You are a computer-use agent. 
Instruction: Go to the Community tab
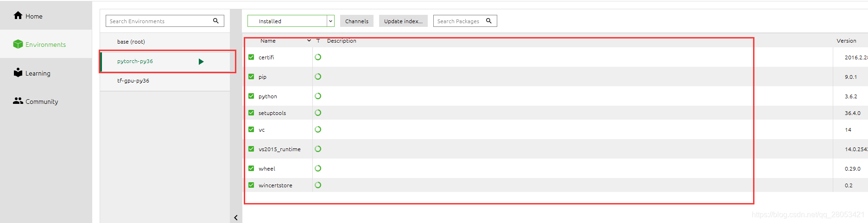point(46,101)
